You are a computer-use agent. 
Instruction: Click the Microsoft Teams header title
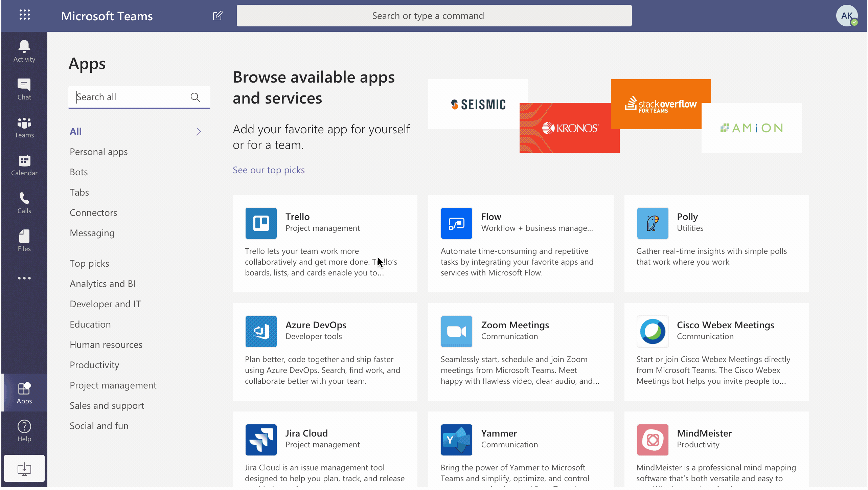[107, 16]
